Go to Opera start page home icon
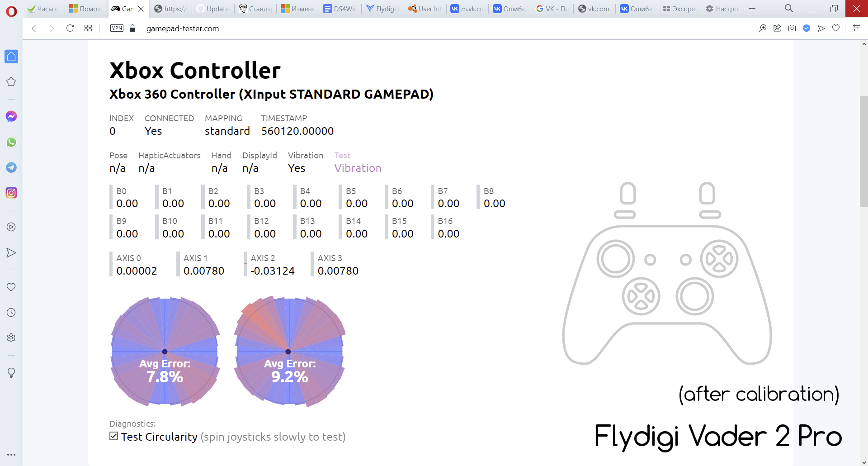 (11, 57)
